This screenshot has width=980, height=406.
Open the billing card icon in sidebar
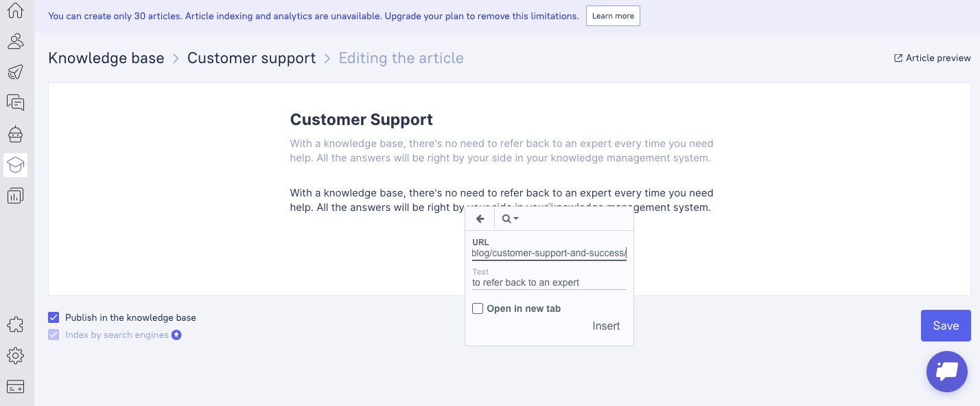15,387
